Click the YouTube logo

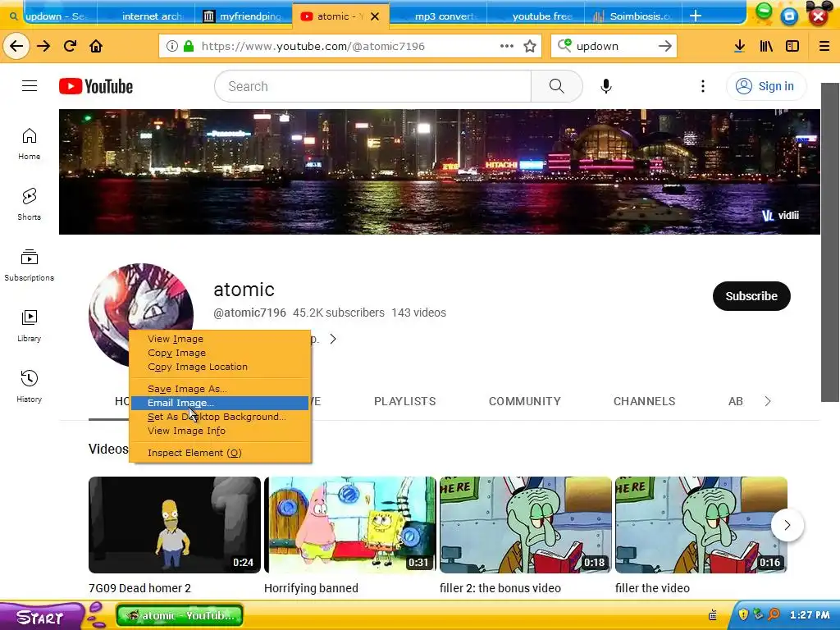pos(96,86)
